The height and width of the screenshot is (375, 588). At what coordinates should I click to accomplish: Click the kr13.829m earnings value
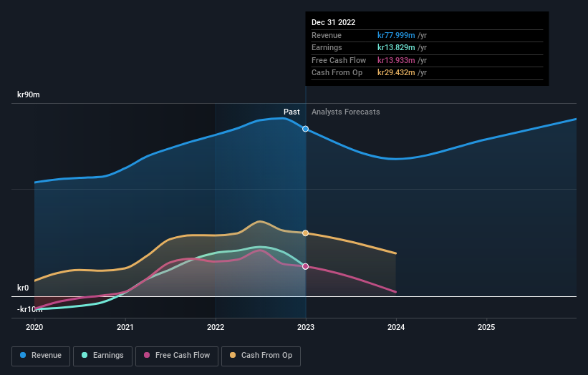(396, 47)
